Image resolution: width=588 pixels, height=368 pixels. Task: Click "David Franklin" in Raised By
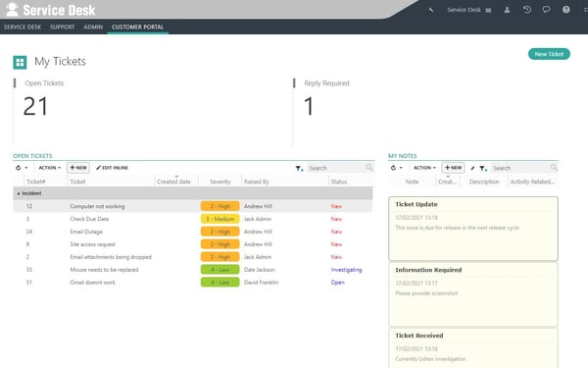pos(261,283)
